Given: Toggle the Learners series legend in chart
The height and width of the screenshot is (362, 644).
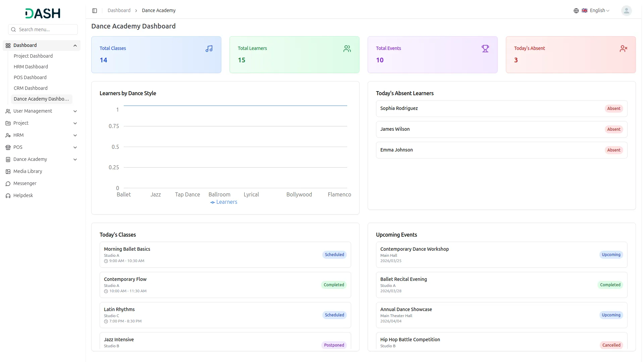Looking at the screenshot, I should [224, 202].
